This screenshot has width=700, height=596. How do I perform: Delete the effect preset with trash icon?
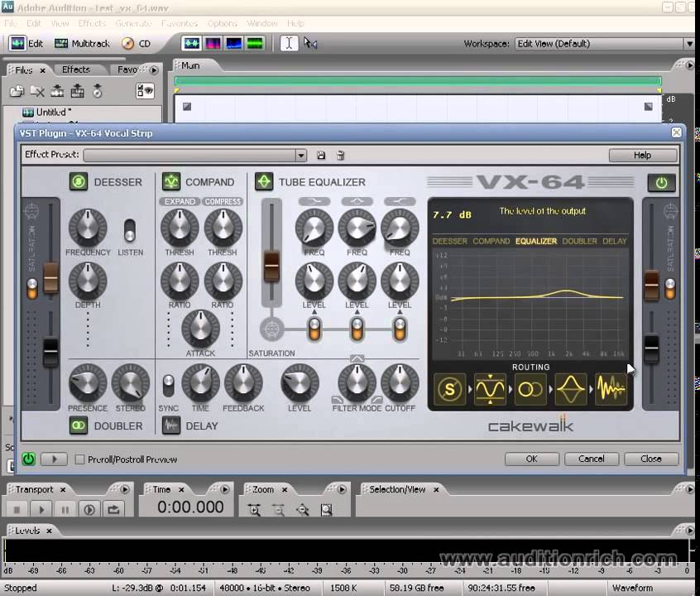[341, 155]
